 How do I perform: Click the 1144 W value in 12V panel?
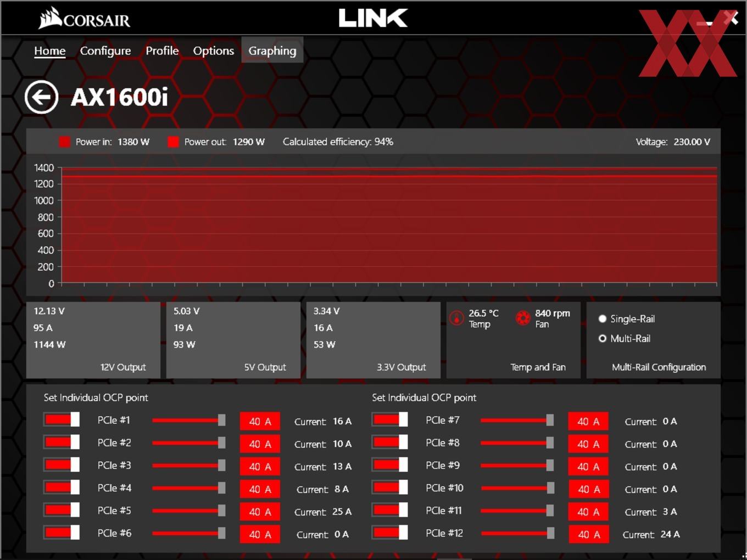[49, 345]
